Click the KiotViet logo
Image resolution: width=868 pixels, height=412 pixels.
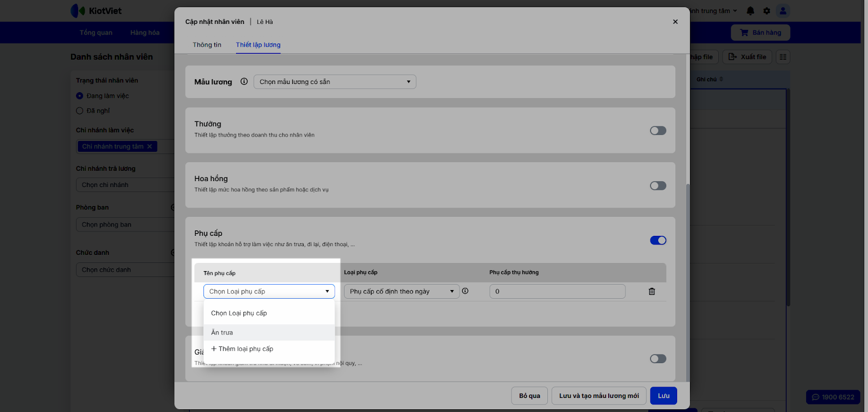click(97, 11)
